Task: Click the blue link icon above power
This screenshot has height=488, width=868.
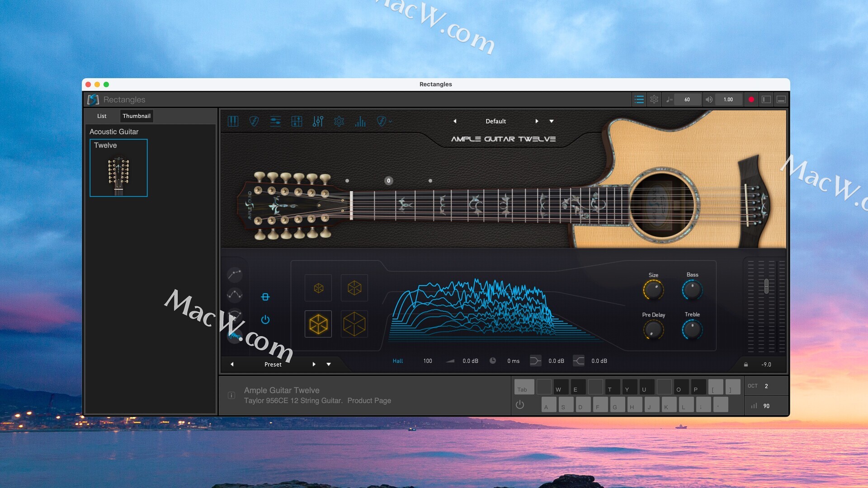Action: point(265,297)
